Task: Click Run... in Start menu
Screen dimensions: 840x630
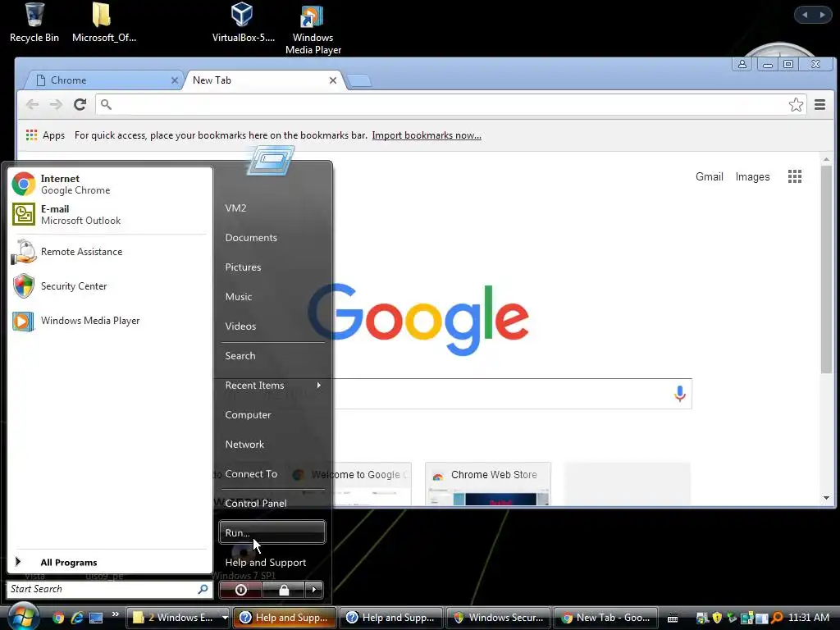Action: (272, 532)
